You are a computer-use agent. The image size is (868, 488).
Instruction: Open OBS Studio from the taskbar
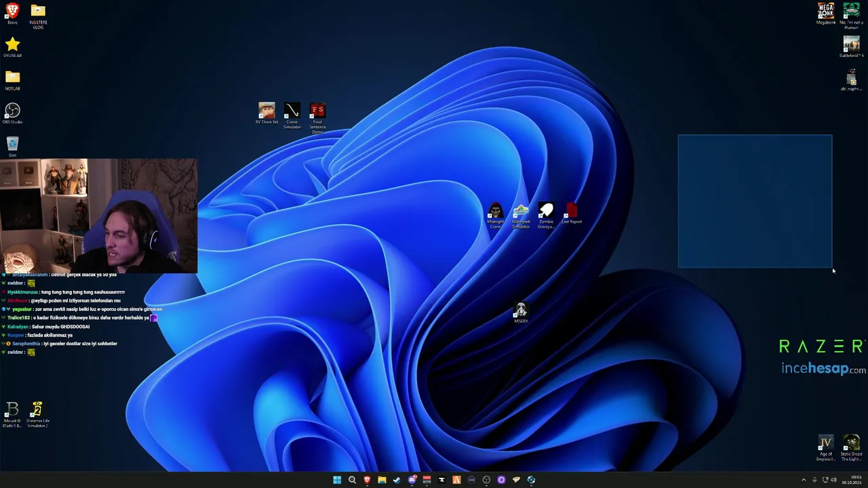point(486,480)
